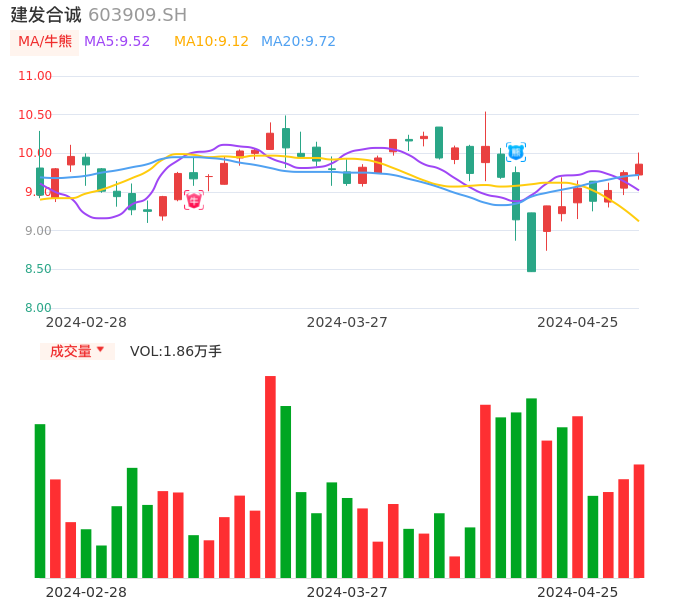This screenshot has width=686, height=606.
Task: Click the 2024-04-25 date label under volume chart
Action: click(577, 592)
